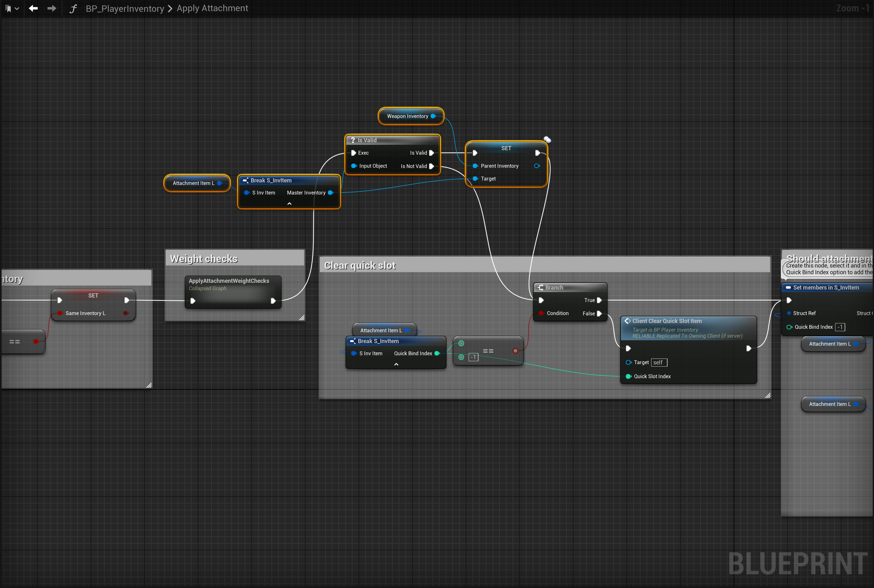Select the Weapon Inventory variable node
The height and width of the screenshot is (588, 874).
[407, 116]
